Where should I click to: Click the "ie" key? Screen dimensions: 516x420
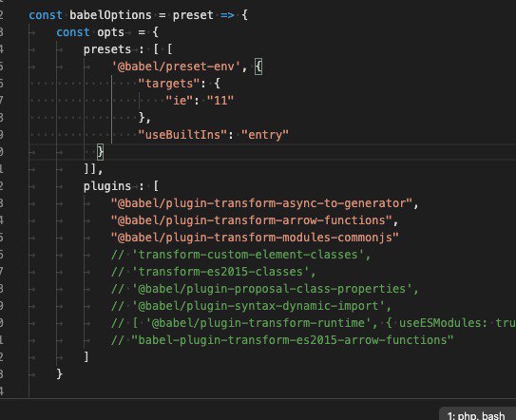tap(179, 101)
